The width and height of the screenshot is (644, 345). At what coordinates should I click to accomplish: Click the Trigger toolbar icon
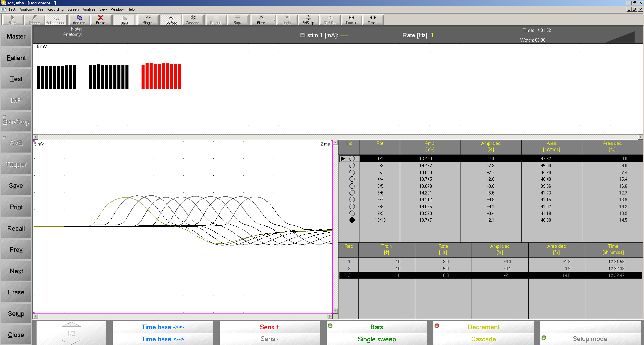34,20
